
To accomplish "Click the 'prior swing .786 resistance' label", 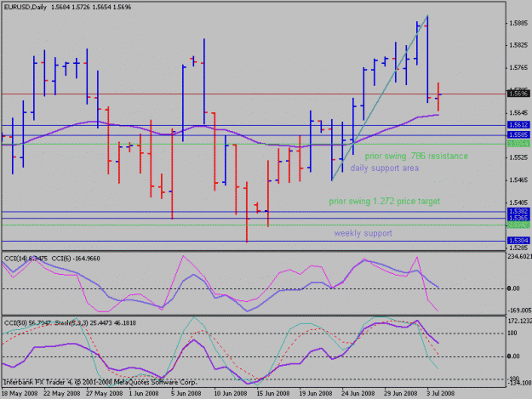I will (416, 157).
